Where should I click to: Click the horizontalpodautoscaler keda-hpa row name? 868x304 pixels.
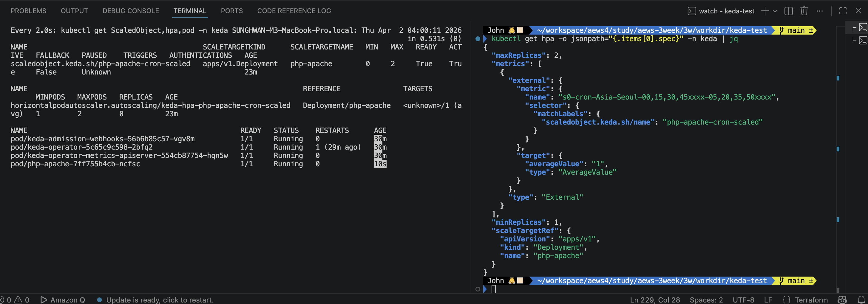point(150,106)
